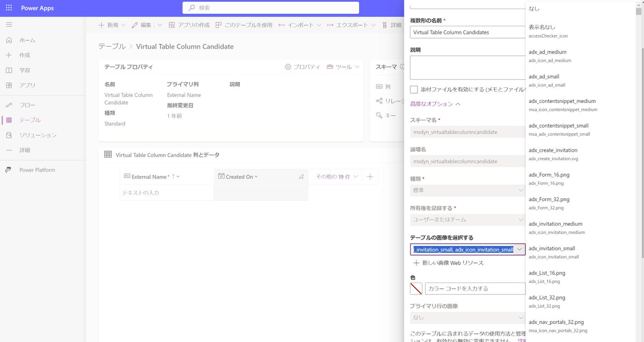This screenshot has height=342, width=644.
Task: Select adx_List_16.png option
Action: click(x=581, y=277)
